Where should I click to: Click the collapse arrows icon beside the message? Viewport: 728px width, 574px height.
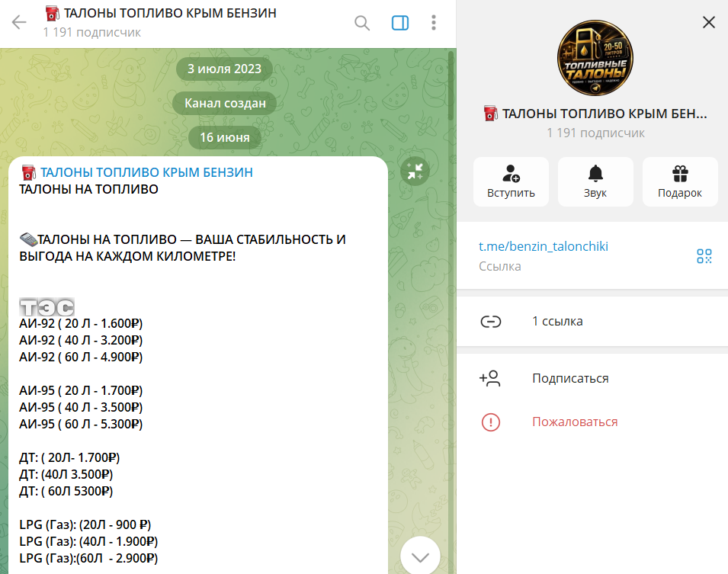tap(415, 172)
